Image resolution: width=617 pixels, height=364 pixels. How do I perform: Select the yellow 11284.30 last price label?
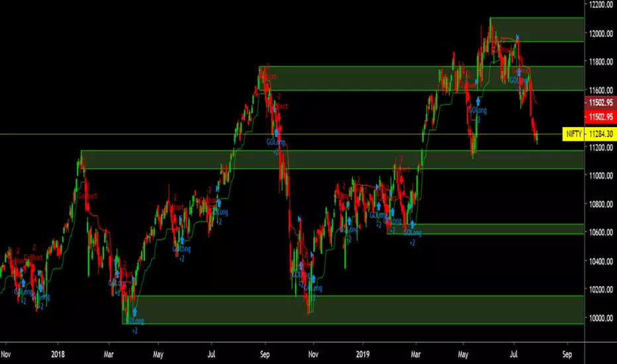click(x=600, y=134)
